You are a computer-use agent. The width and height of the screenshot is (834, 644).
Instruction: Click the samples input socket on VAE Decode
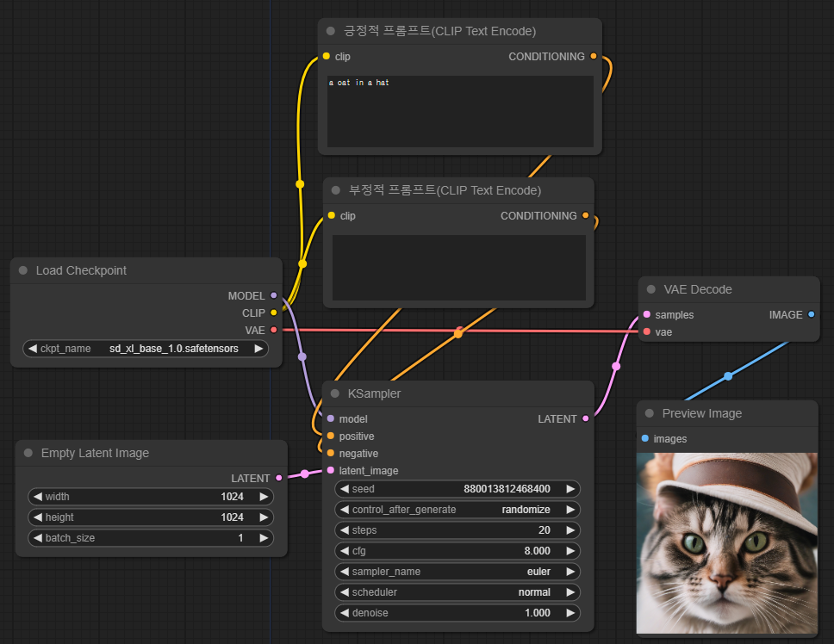coord(647,314)
